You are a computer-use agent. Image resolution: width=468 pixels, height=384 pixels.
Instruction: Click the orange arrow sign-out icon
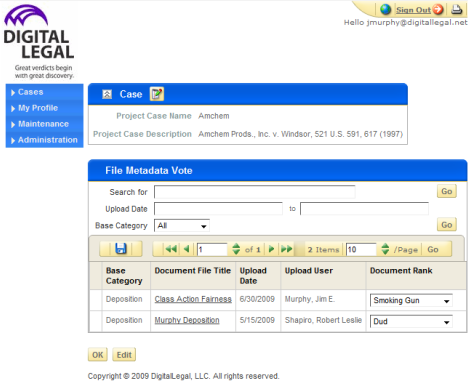pos(438,10)
